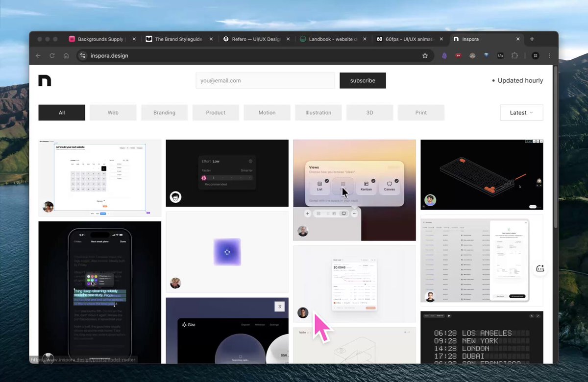Filter posts by Branding
The width and height of the screenshot is (588, 382).
point(164,113)
